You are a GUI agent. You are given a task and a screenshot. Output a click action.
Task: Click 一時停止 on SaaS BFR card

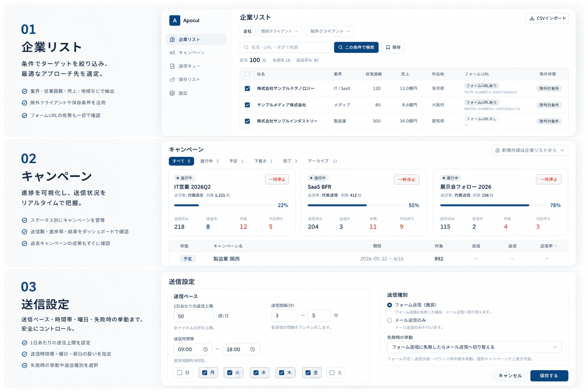407,180
